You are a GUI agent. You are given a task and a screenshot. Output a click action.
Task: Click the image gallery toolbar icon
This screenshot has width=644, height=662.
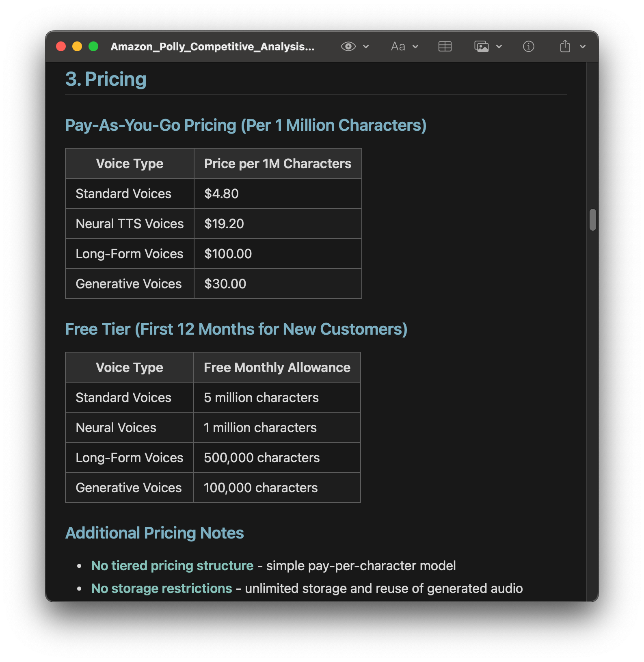tap(482, 47)
